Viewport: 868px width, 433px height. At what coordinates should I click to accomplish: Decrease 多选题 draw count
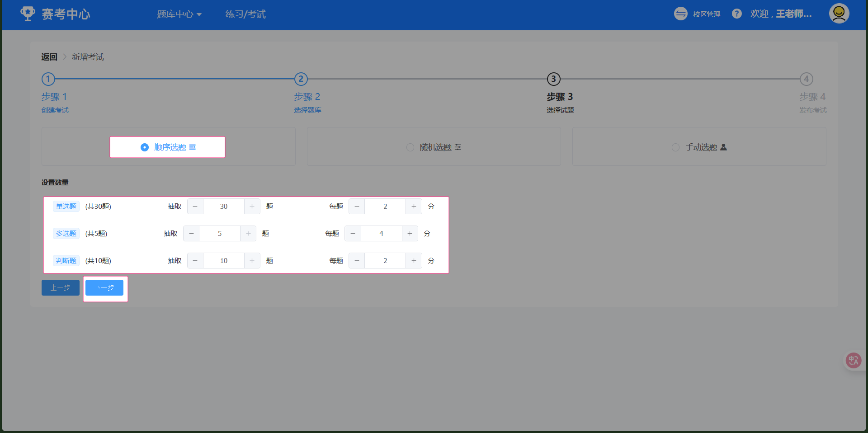(x=191, y=234)
